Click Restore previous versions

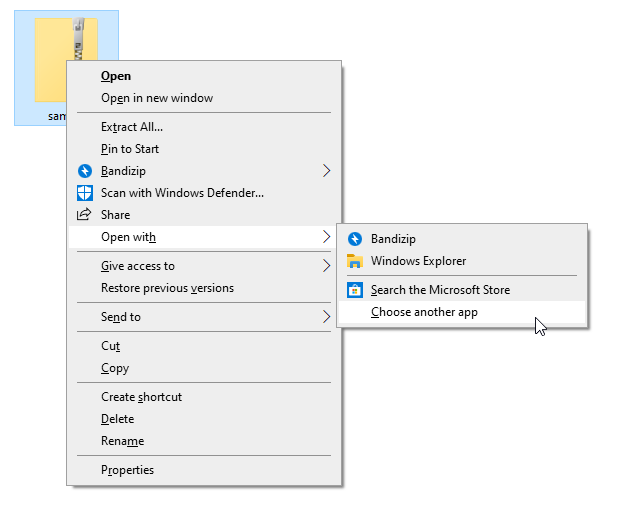[167, 288]
